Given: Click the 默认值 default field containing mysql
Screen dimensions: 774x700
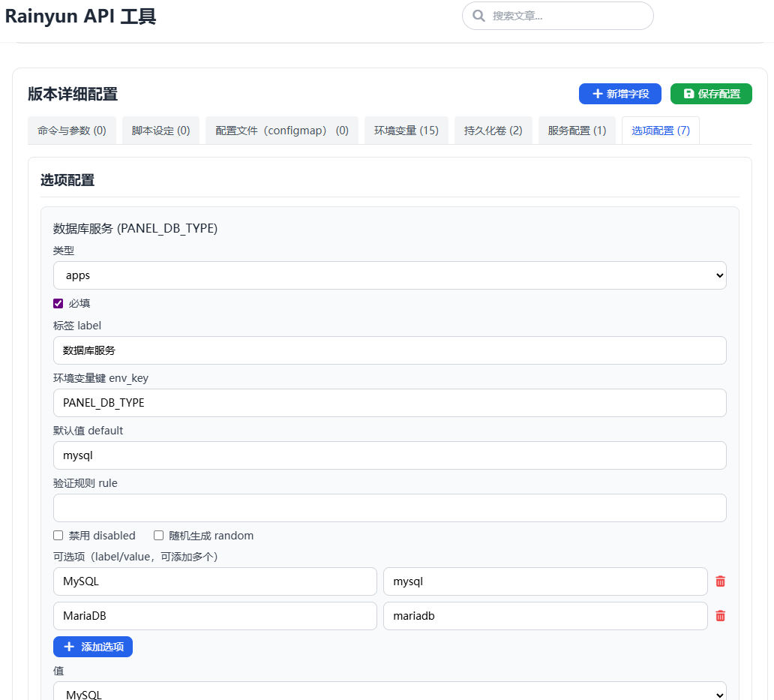Looking at the screenshot, I should point(389,455).
